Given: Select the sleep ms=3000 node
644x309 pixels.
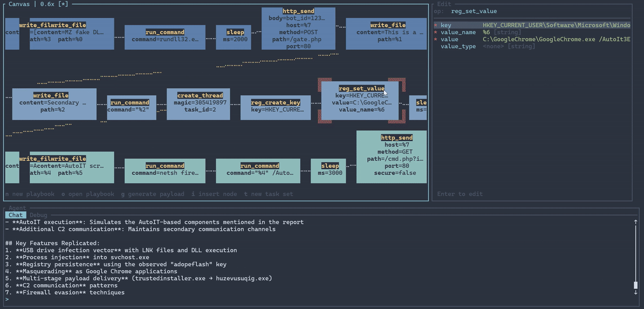Looking at the screenshot, I should (329, 170).
